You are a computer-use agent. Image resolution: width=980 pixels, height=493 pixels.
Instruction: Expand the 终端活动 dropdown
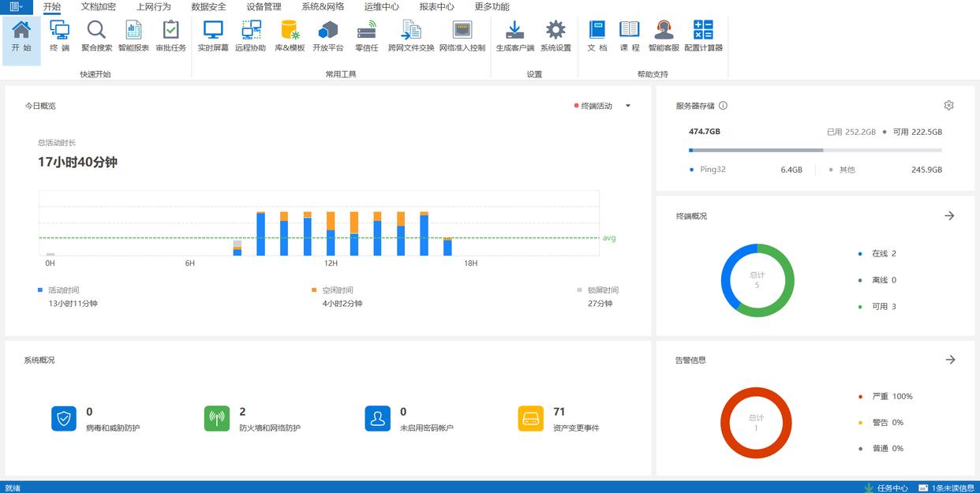(x=628, y=106)
